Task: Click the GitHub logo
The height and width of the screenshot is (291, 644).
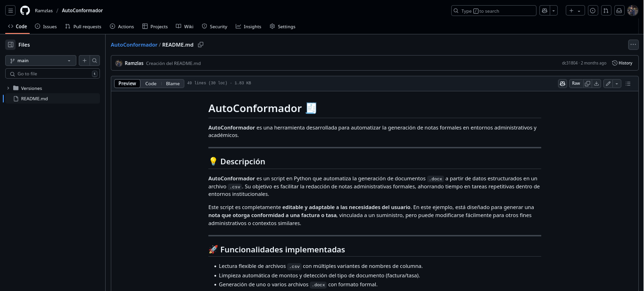Action: pos(25,10)
